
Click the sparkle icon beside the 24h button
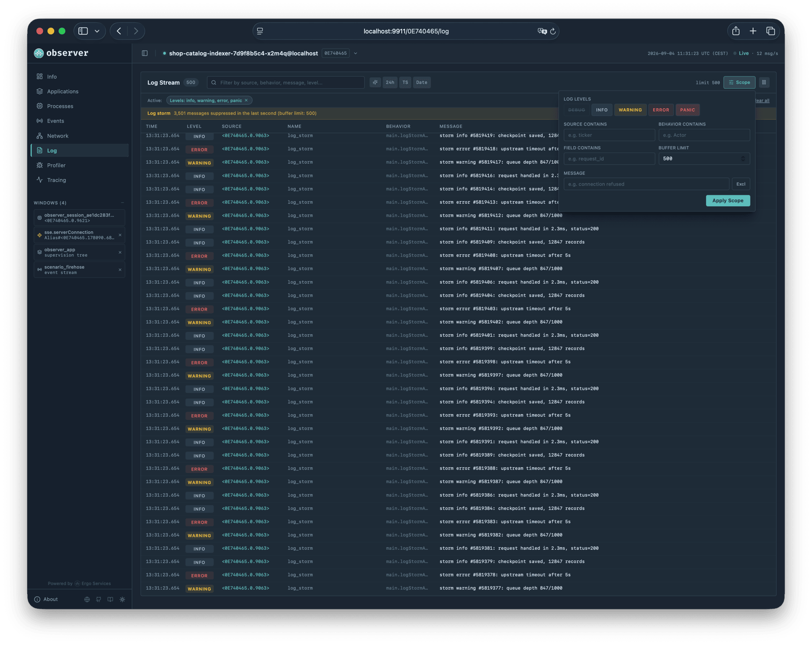coord(375,83)
